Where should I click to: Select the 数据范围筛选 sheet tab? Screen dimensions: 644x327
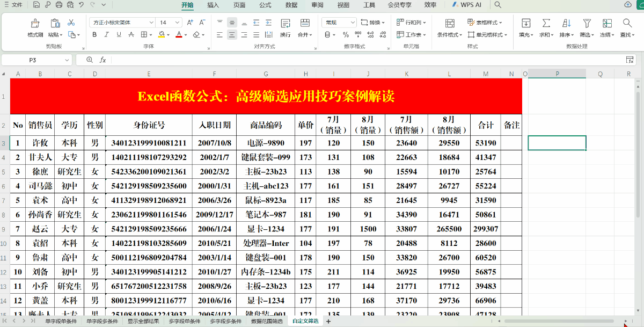click(x=267, y=322)
